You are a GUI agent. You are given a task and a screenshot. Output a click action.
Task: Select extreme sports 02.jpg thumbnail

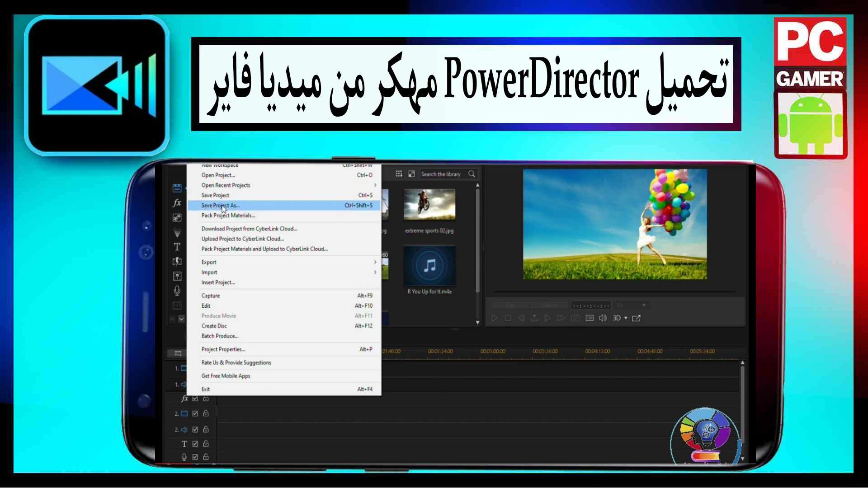(429, 204)
